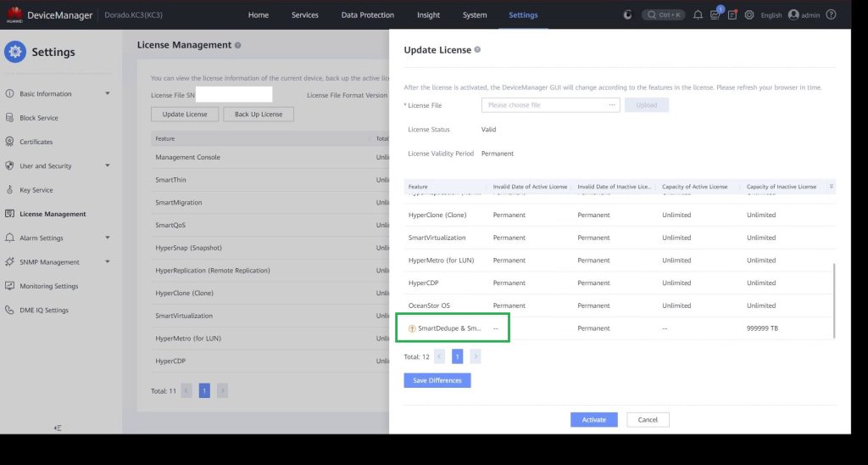
Task: Expand the Basic Information sidebar section
Action: (108, 94)
